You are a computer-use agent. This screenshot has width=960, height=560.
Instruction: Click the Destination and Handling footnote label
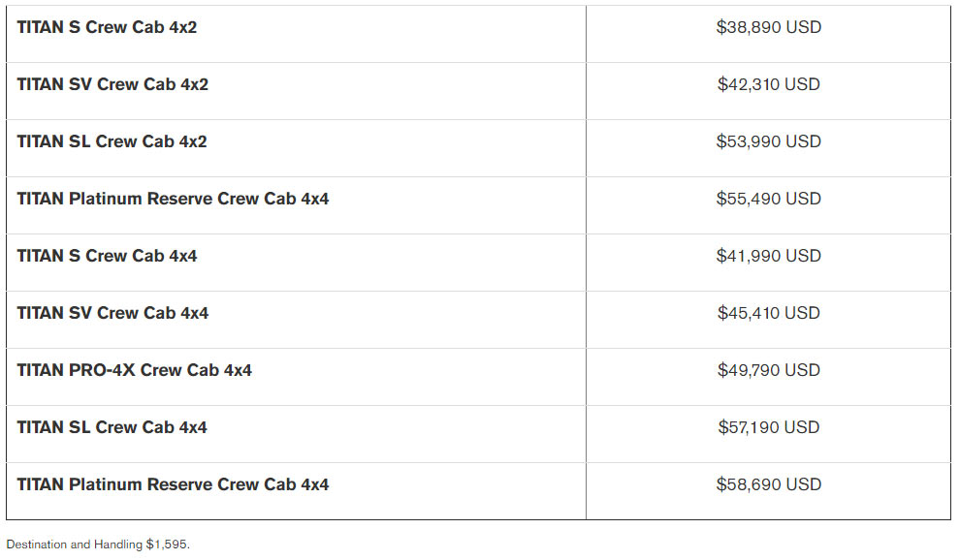coord(75,544)
